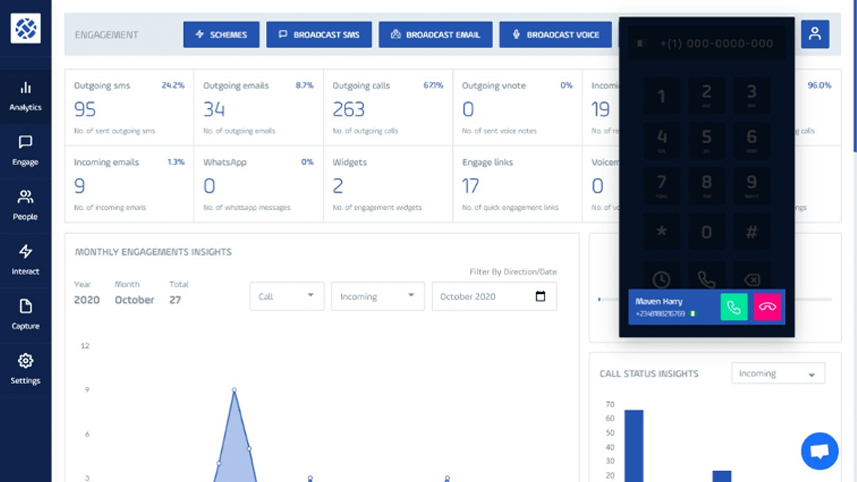This screenshot has width=857, height=482.
Task: Dial digit 4 on the keypad
Action: (x=661, y=141)
